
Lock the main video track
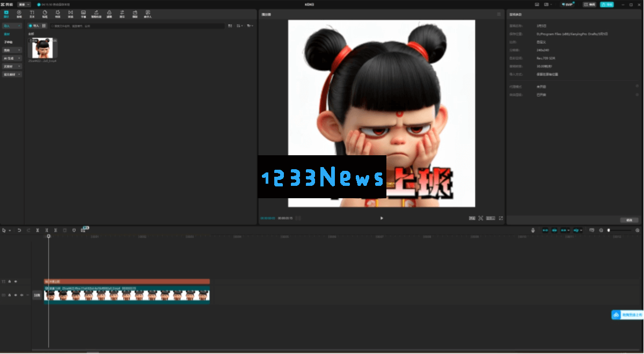click(x=10, y=295)
